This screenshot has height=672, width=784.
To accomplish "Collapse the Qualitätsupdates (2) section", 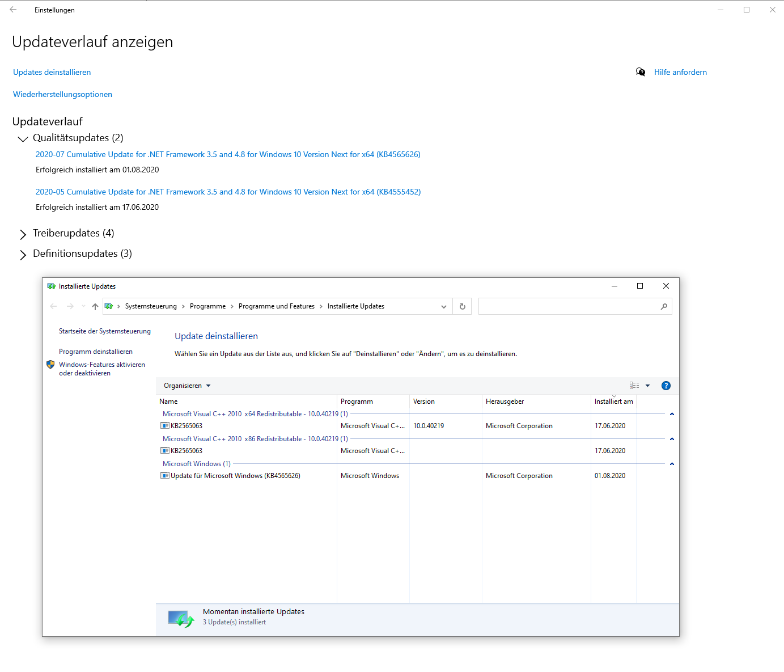I will 23,139.
